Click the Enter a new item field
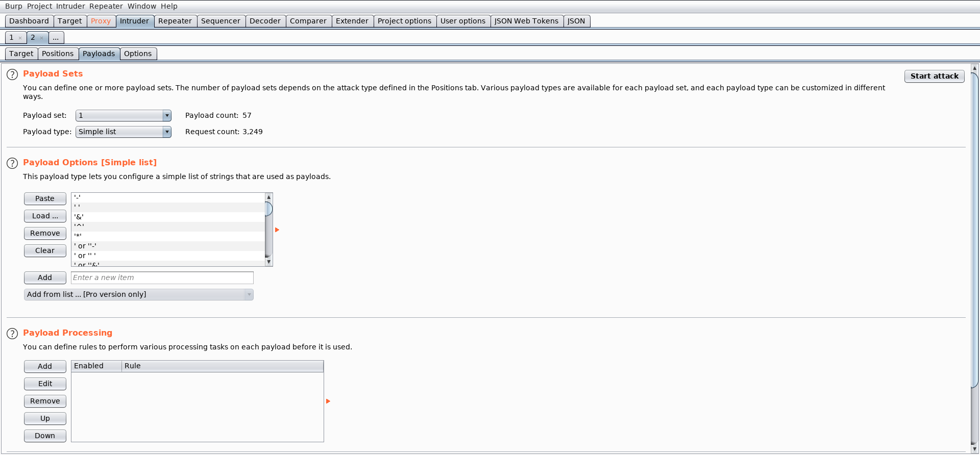Viewport: 980px width, 455px height. click(x=162, y=277)
